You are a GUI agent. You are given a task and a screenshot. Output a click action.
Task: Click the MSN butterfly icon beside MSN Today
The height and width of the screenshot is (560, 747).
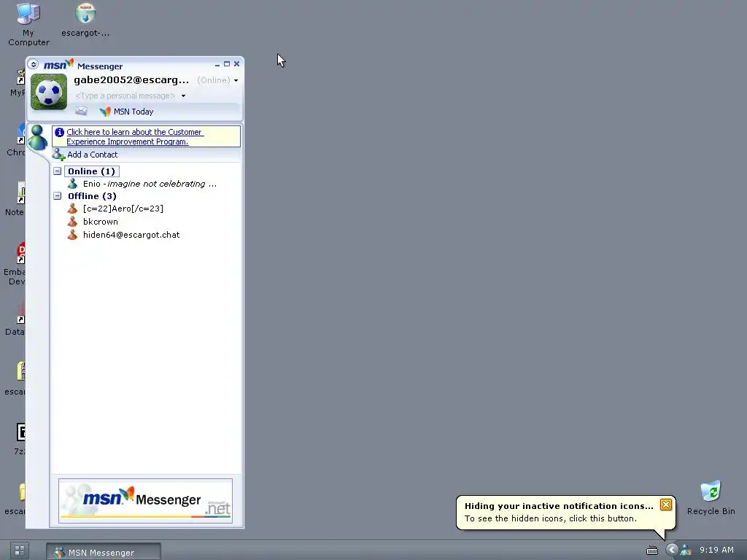point(105,112)
